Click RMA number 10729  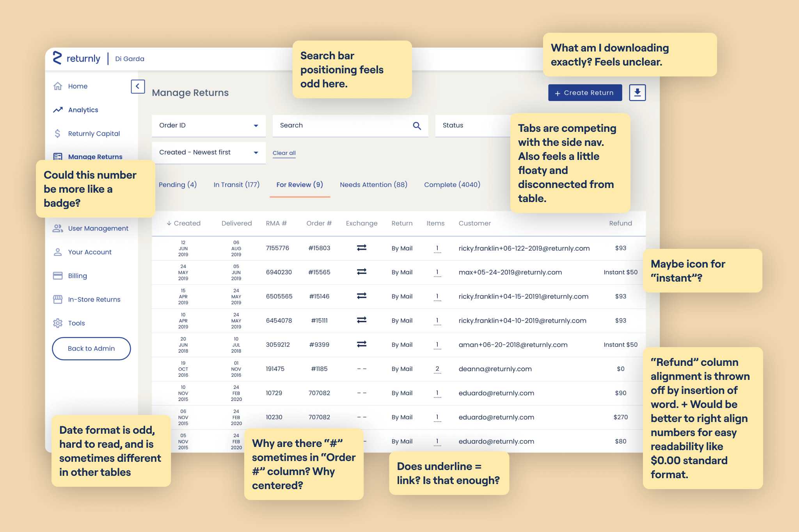point(274,393)
